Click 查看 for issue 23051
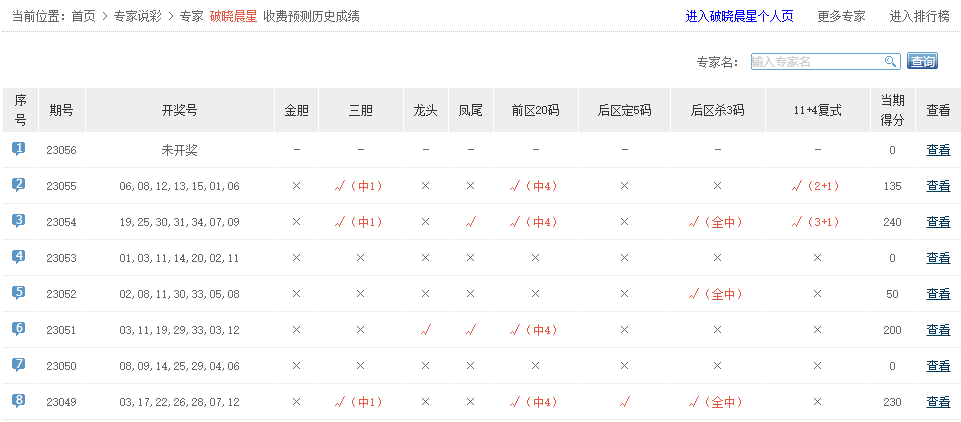Screen dimensions: 961x422 coord(938,330)
